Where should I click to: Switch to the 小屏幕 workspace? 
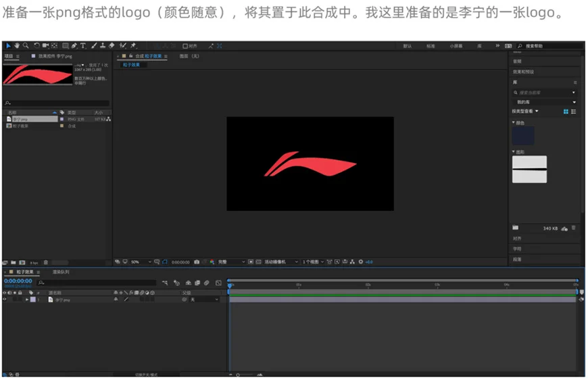(456, 46)
